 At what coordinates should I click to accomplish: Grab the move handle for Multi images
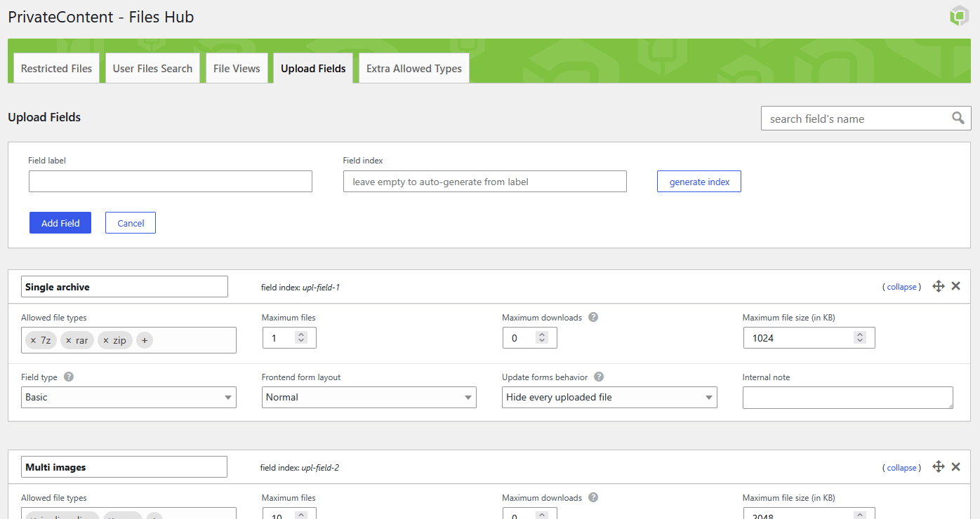938,466
